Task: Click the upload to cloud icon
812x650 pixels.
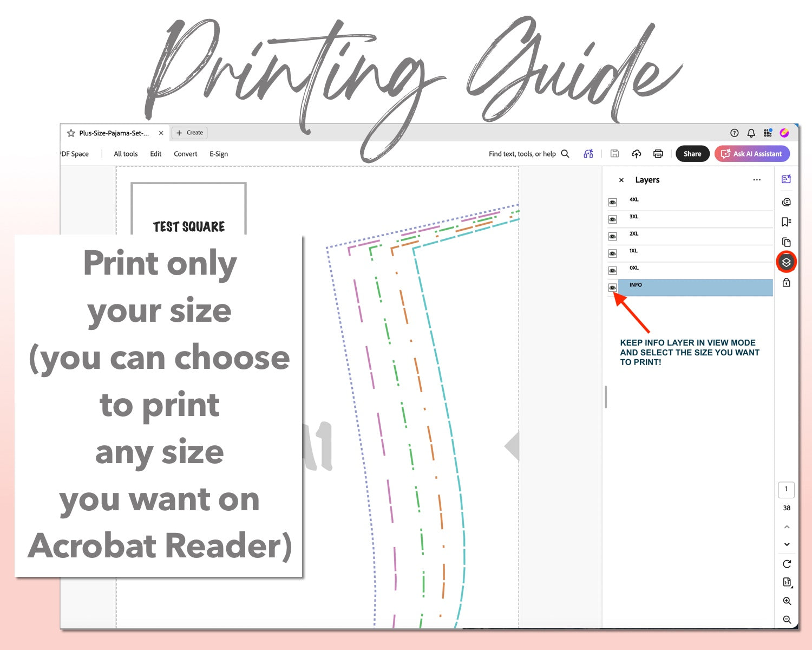Action: 637,154
